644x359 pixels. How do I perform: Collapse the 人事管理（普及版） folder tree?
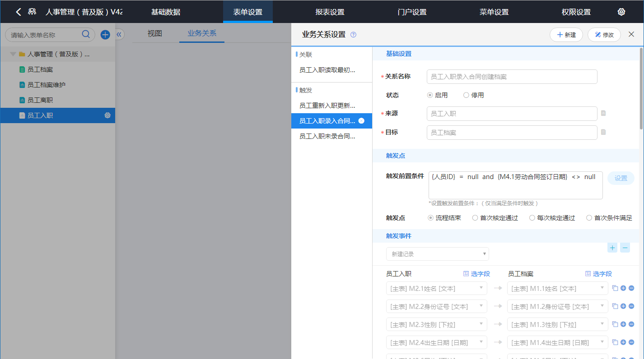click(x=13, y=54)
